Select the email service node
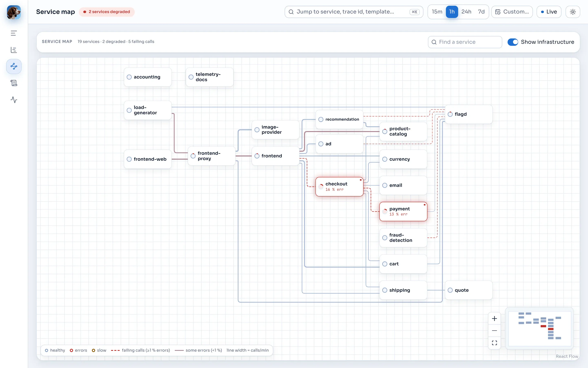 403,185
